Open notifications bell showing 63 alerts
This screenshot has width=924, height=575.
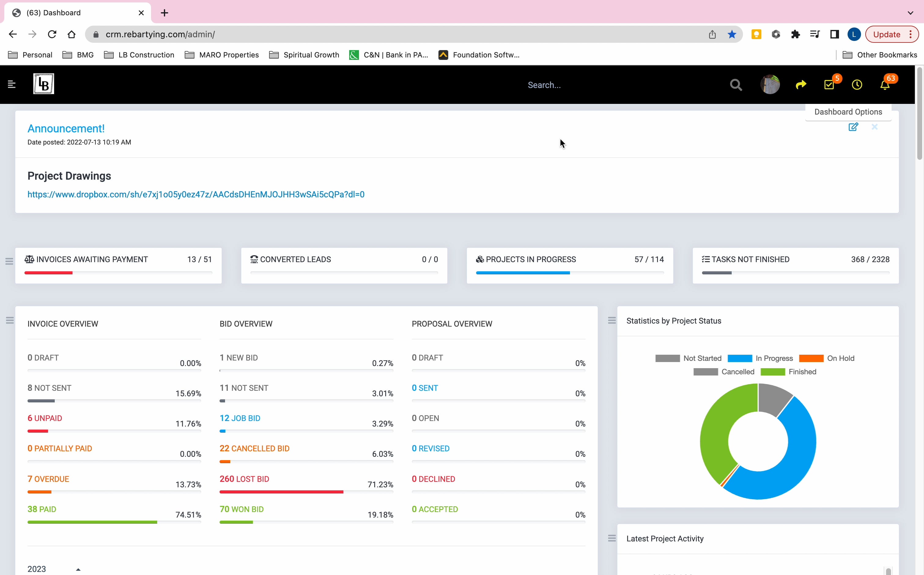[x=885, y=85]
